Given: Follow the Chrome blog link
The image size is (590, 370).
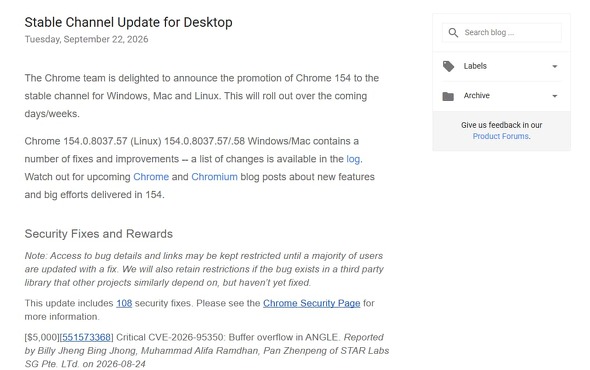Looking at the screenshot, I should pyautogui.click(x=151, y=177).
